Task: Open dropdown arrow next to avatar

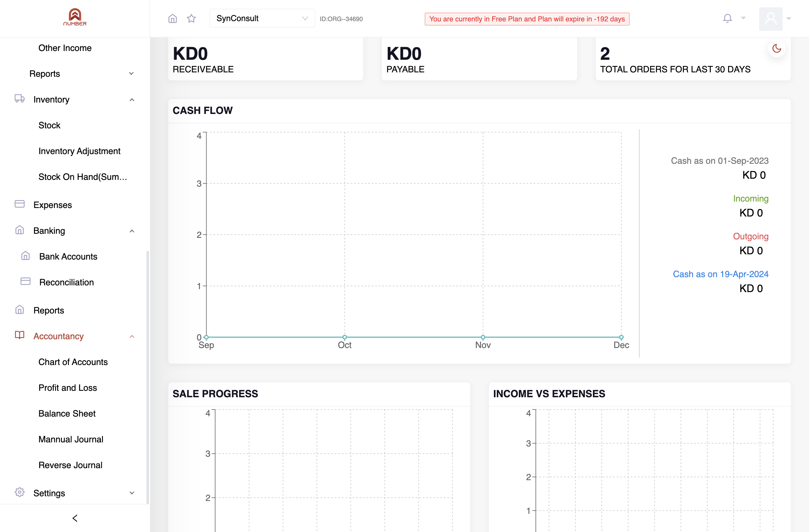Action: tap(789, 19)
